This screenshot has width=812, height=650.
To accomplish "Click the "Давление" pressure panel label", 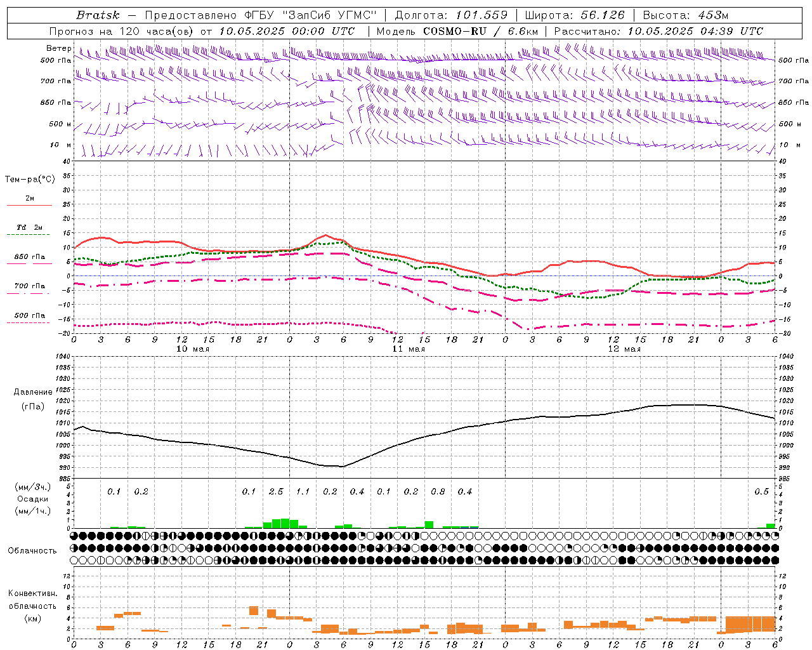I will (32, 392).
